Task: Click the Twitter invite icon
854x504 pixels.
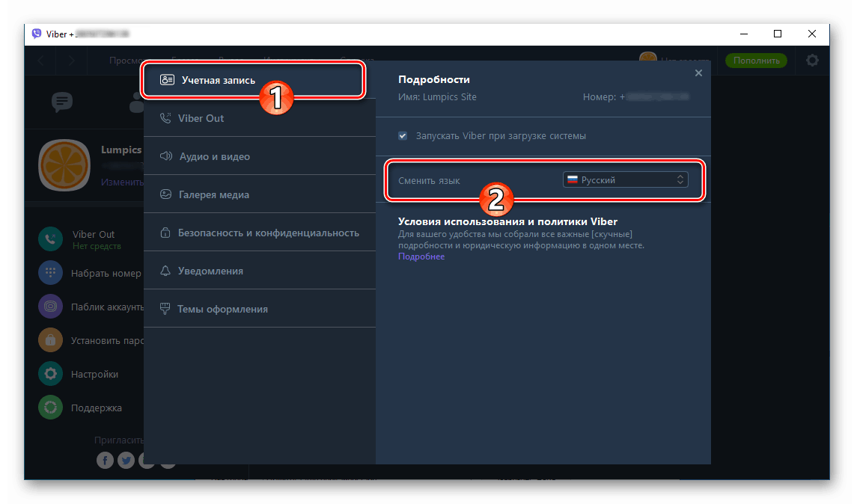Action: click(126, 460)
